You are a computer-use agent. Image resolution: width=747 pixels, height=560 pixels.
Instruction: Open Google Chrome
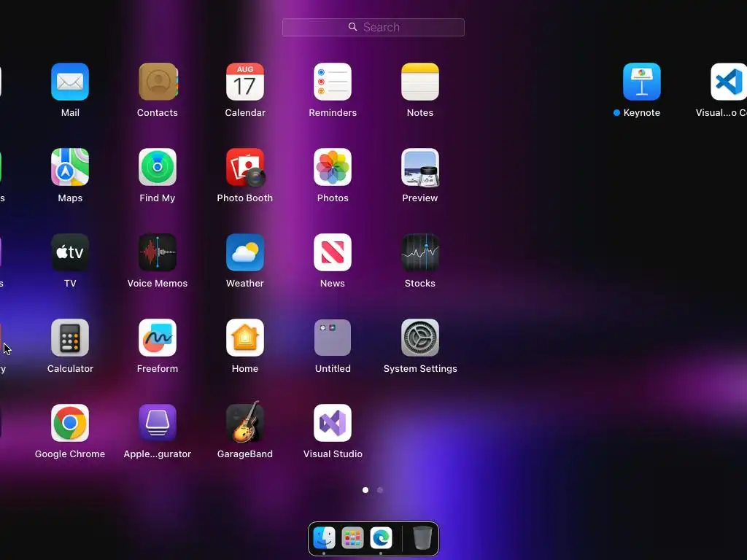(70, 422)
